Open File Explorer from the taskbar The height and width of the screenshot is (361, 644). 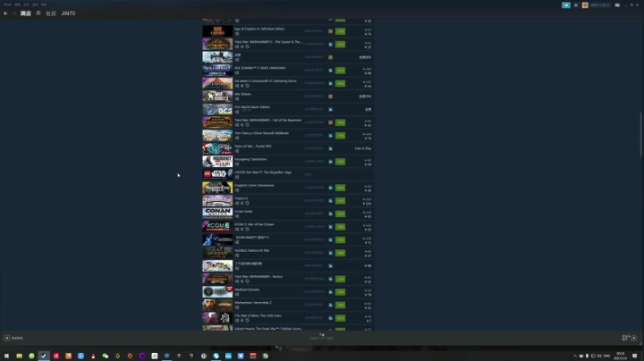[20, 356]
